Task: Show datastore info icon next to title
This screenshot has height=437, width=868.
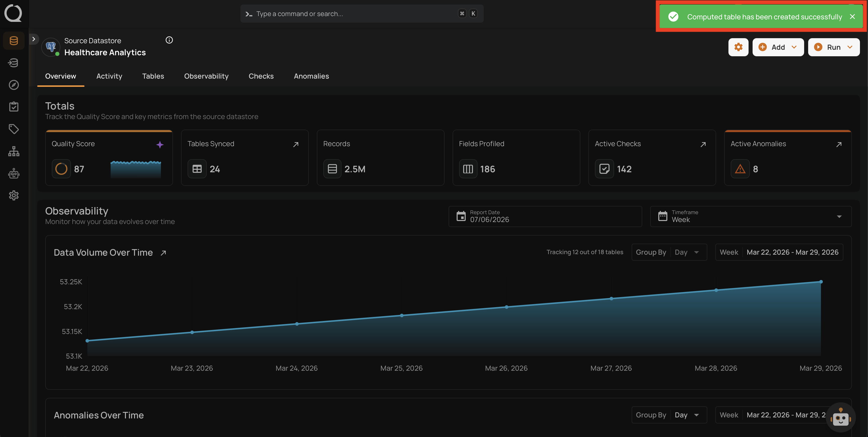Action: click(169, 40)
